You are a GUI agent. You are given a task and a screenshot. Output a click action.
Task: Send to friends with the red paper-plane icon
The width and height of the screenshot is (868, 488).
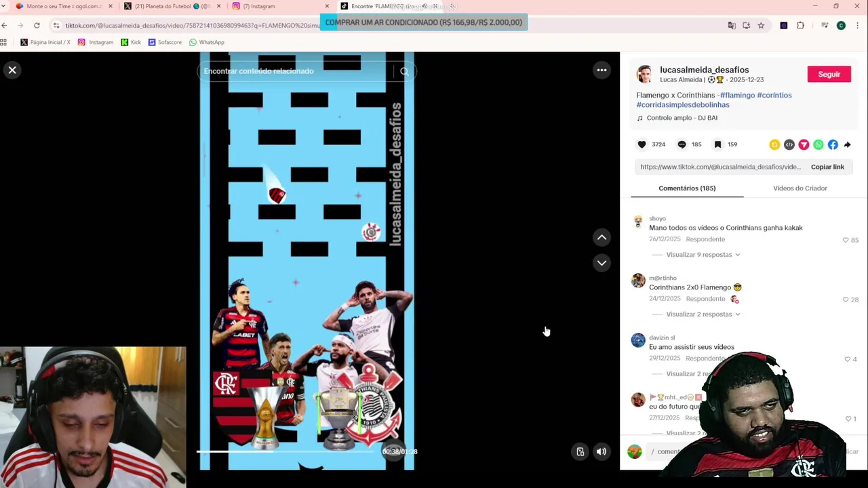pyautogui.click(x=804, y=144)
